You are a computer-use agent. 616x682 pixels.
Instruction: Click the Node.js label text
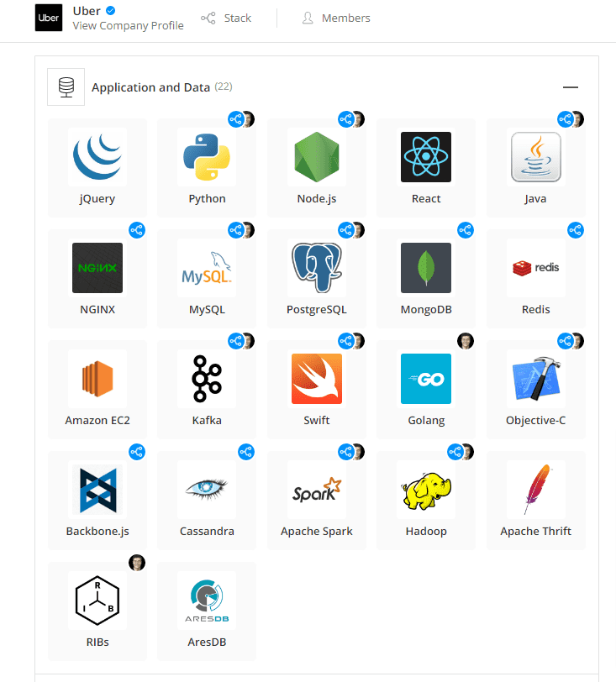coord(317,199)
